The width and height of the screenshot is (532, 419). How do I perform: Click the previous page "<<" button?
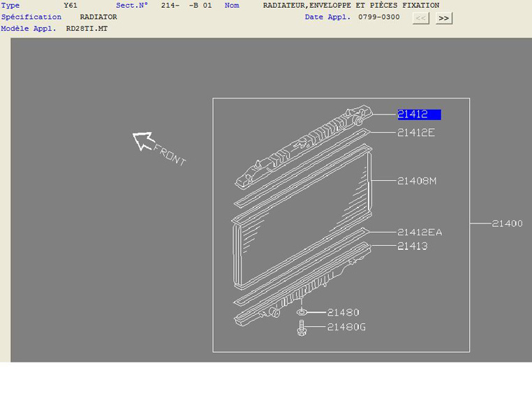coord(421,18)
